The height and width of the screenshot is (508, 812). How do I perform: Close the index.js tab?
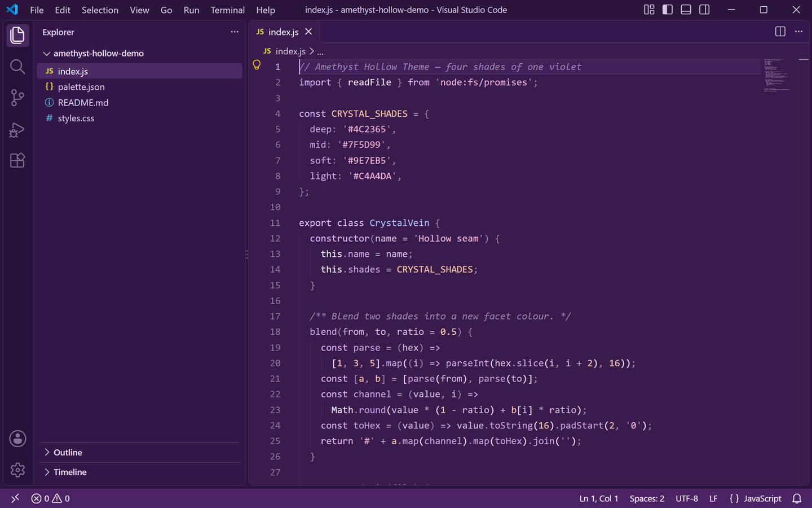click(308, 32)
